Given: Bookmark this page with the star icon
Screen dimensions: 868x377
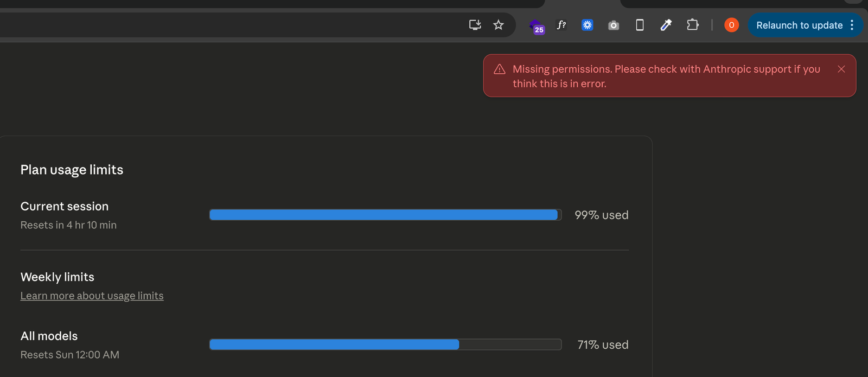Looking at the screenshot, I should (x=499, y=25).
